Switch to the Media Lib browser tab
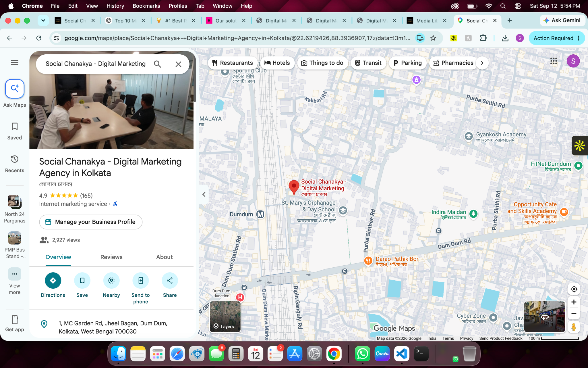The width and height of the screenshot is (588, 368). pos(427,21)
